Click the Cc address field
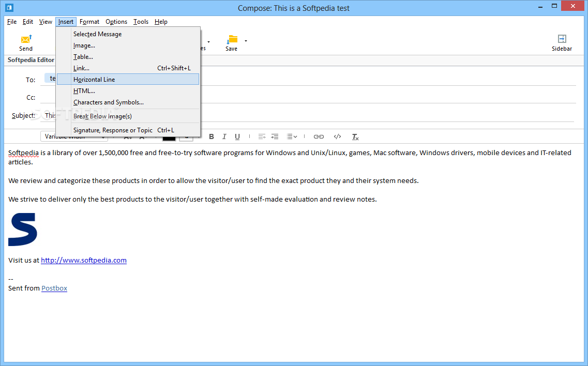Viewport: 588px width, 366px height. pyautogui.click(x=308, y=98)
